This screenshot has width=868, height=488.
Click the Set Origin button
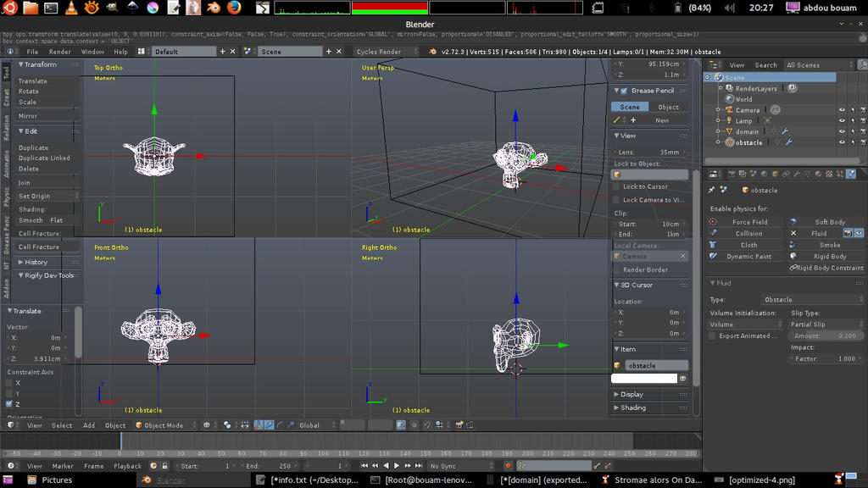[47, 196]
